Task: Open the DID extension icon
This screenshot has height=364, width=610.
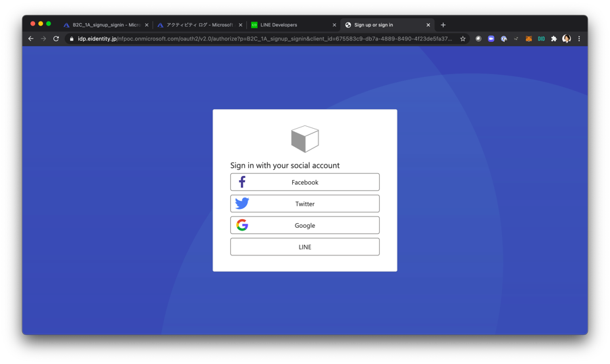Action: coord(541,38)
